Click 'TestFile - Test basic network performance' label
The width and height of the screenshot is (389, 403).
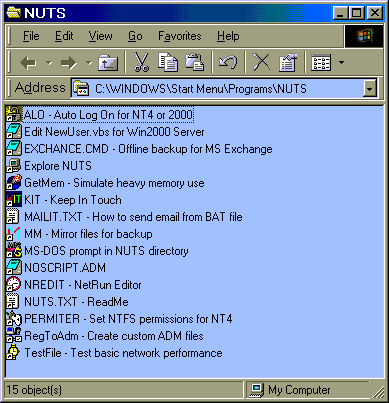point(123,353)
